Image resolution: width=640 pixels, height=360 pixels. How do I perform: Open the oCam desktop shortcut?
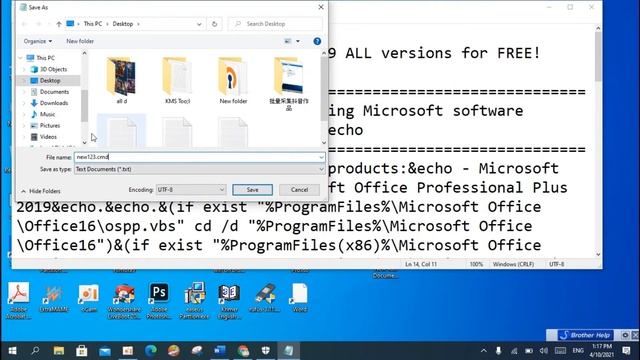pyautogui.click(x=89, y=298)
